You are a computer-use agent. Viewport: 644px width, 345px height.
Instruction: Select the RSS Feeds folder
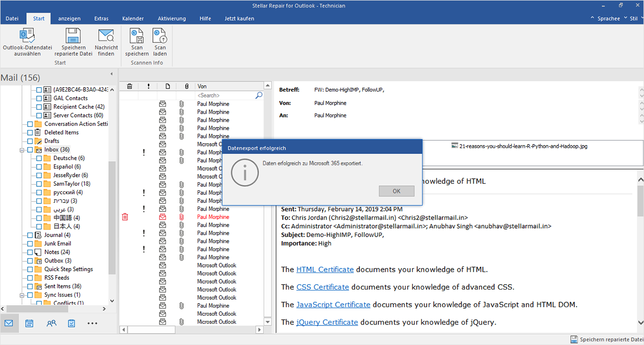56,278
